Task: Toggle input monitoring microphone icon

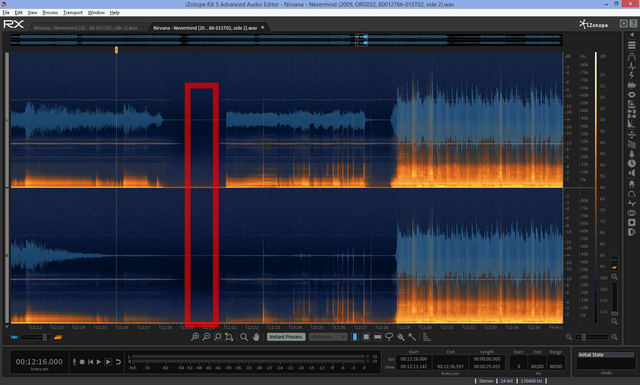Action: pyautogui.click(x=74, y=362)
